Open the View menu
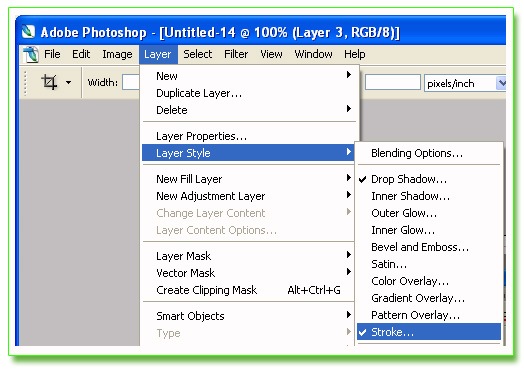 click(x=271, y=54)
